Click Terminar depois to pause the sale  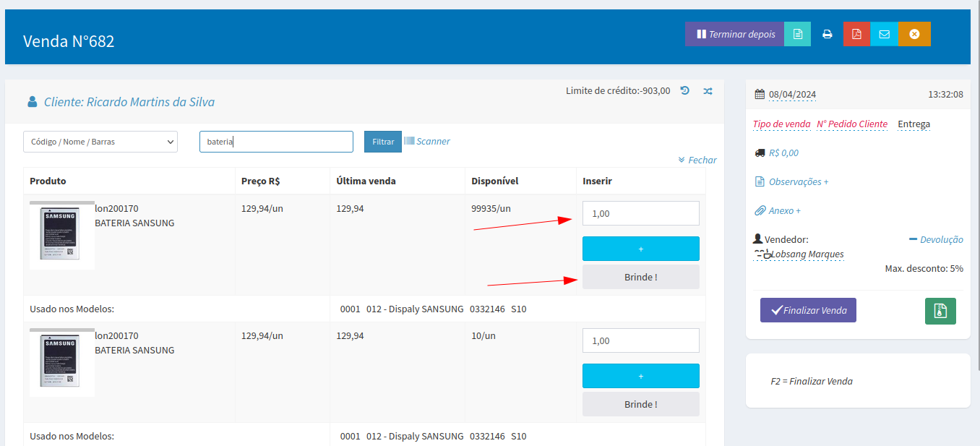pyautogui.click(x=734, y=34)
